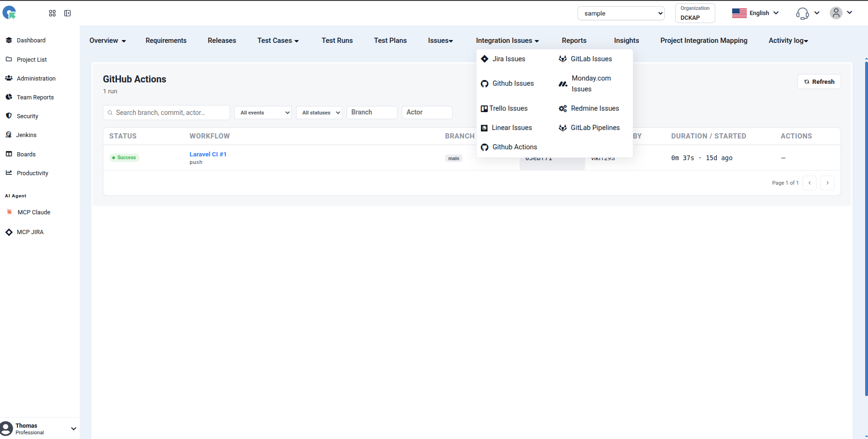Viewport: 868px width, 439px height.
Task: Click the WORKFLOW column header
Action: [x=210, y=136]
